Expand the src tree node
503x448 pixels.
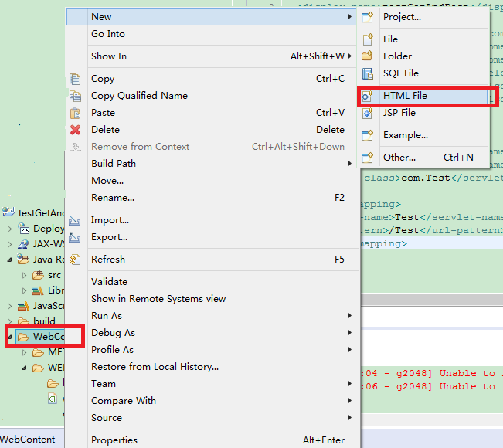25,275
